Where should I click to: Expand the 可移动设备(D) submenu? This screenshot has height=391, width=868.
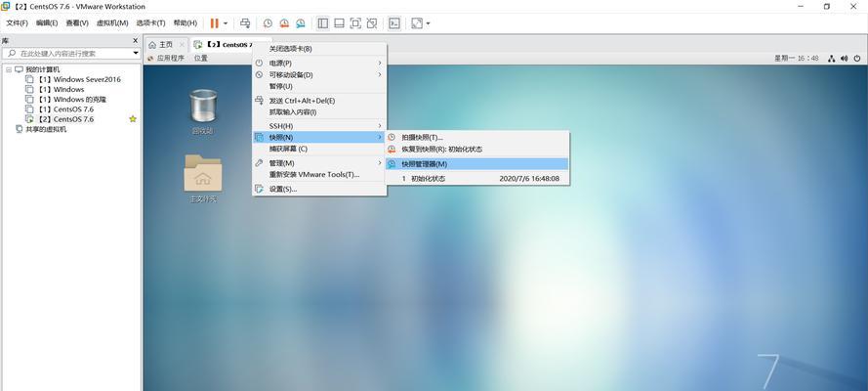(x=319, y=74)
